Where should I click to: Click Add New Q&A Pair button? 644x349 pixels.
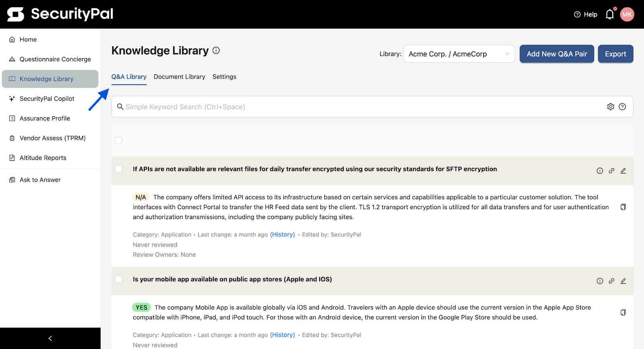pos(557,54)
